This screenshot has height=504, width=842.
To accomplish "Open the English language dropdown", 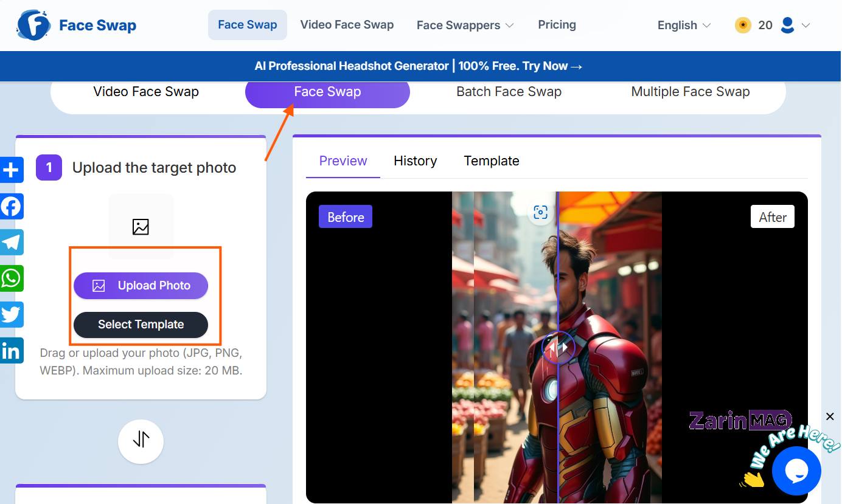I will click(684, 25).
